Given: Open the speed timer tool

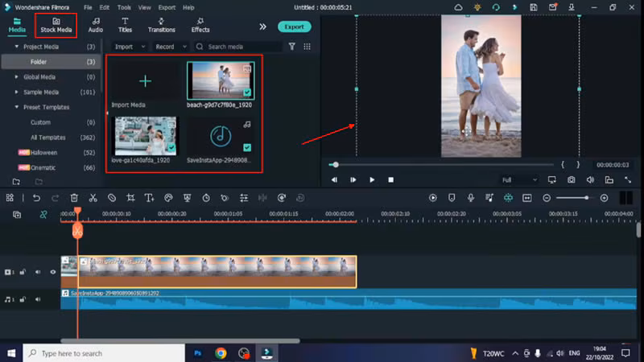Looking at the screenshot, I should tap(206, 198).
